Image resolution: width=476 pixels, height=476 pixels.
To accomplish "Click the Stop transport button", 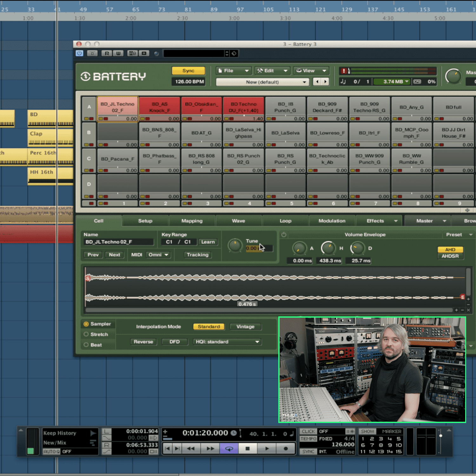I will click(x=248, y=448).
